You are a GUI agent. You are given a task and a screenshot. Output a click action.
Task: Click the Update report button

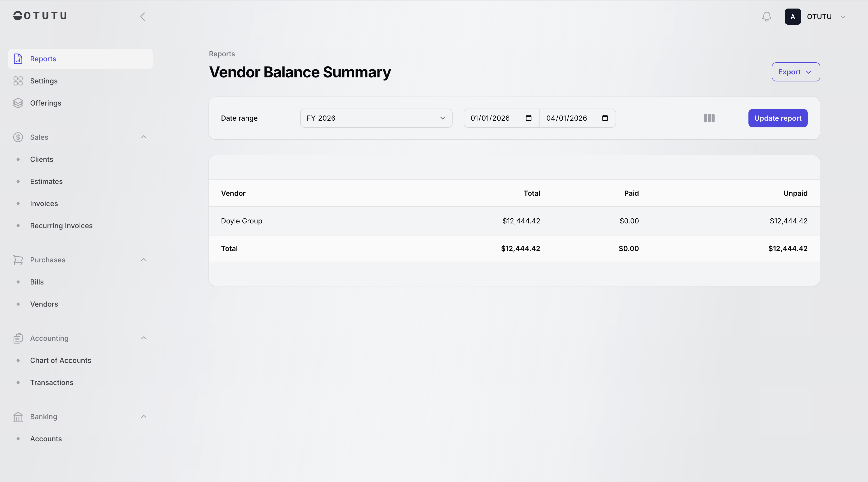pos(778,118)
